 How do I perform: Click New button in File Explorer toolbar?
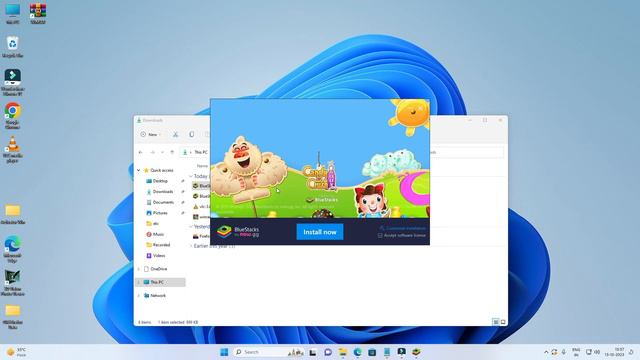click(150, 134)
